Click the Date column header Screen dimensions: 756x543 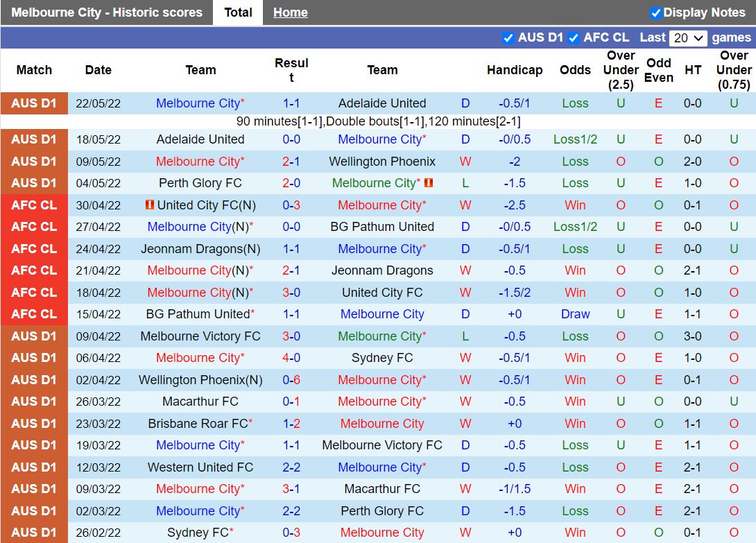pos(98,69)
